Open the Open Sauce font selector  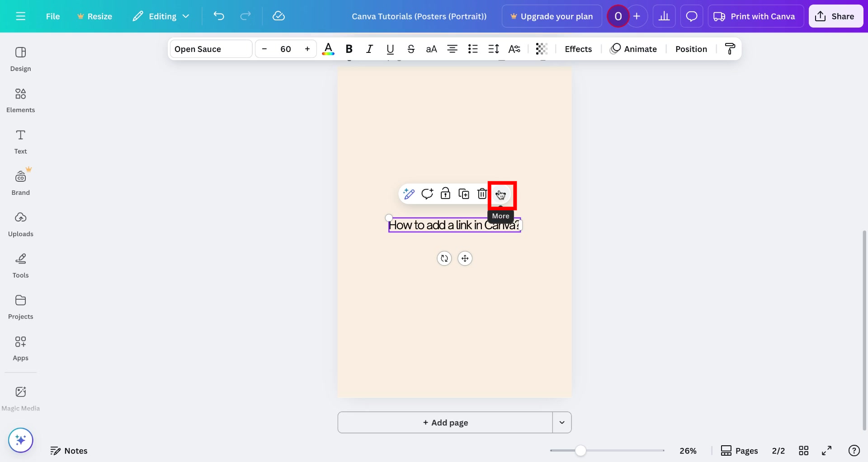210,49
